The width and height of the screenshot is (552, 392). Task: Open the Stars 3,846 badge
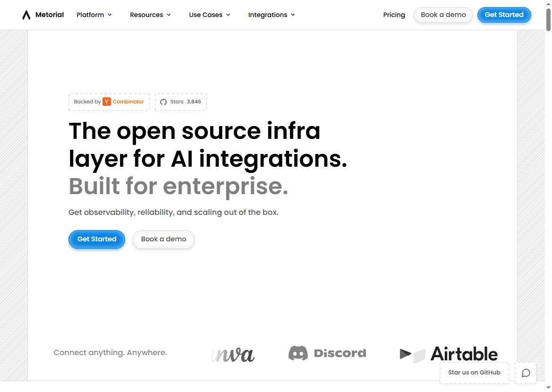click(180, 102)
